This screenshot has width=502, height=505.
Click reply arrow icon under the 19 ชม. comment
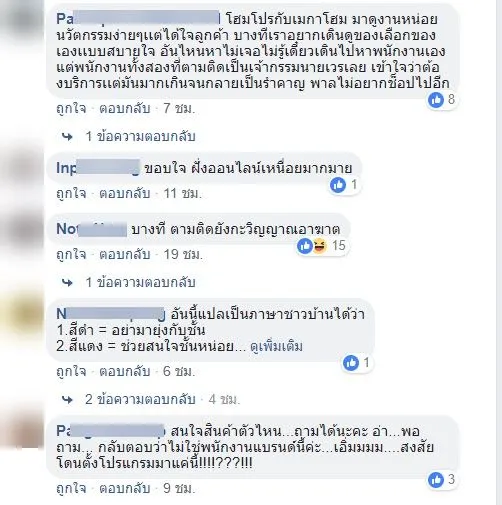(x=67, y=283)
